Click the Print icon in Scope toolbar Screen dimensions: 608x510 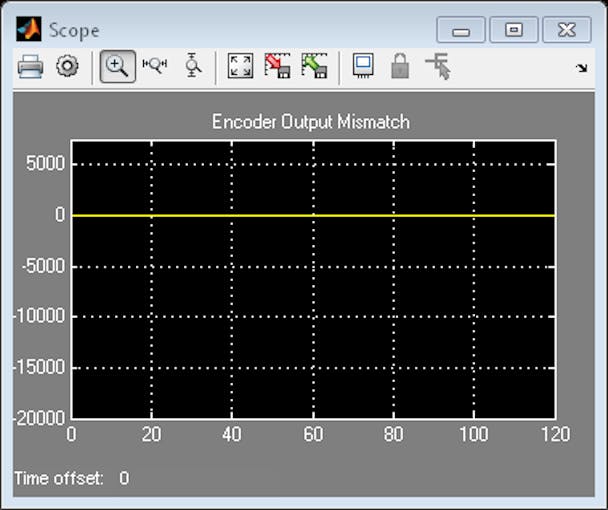[x=30, y=66]
